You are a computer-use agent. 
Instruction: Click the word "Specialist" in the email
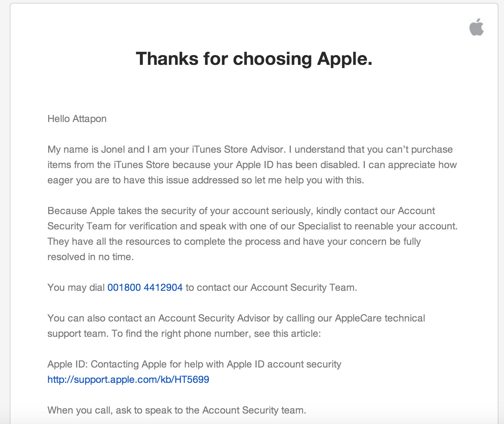click(319, 226)
